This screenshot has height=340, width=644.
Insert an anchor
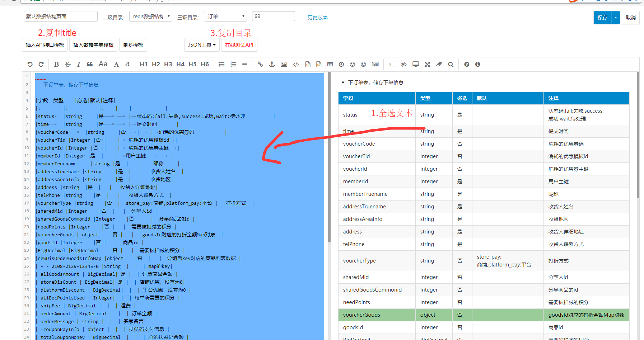click(272, 64)
